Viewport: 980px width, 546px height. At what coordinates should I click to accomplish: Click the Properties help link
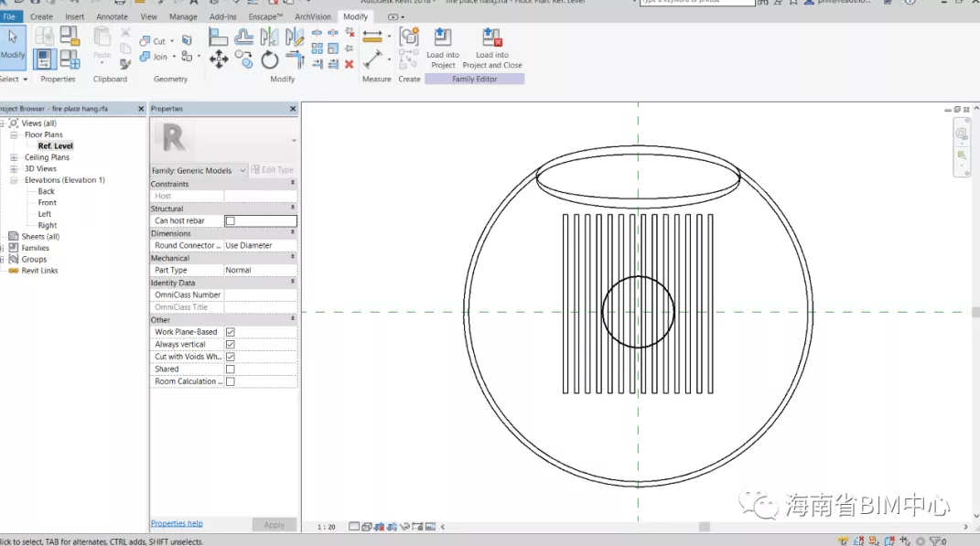pos(177,523)
